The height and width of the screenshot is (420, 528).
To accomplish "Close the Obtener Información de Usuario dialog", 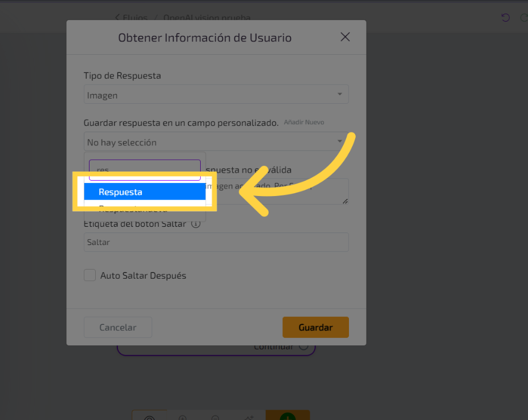I will (x=345, y=37).
